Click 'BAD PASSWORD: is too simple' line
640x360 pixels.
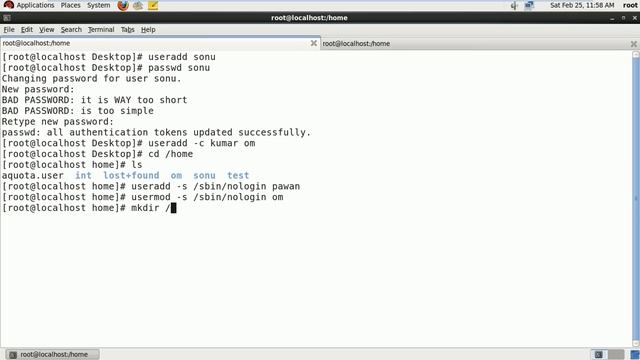click(78, 111)
